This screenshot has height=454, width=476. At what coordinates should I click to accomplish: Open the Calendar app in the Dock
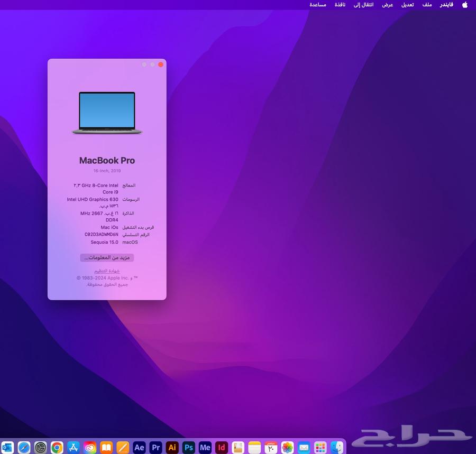[x=270, y=447]
